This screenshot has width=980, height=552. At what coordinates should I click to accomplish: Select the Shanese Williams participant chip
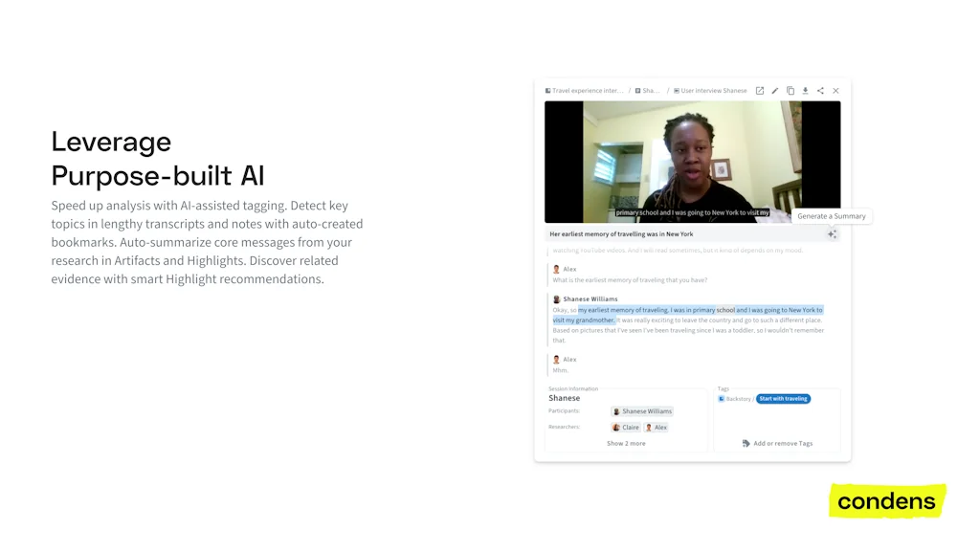point(642,411)
